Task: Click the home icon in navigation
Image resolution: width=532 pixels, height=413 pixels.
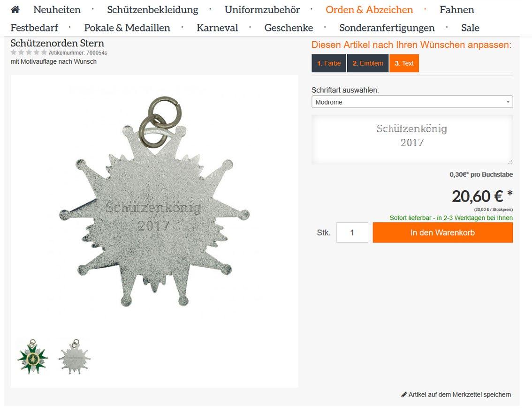Action: [x=15, y=9]
